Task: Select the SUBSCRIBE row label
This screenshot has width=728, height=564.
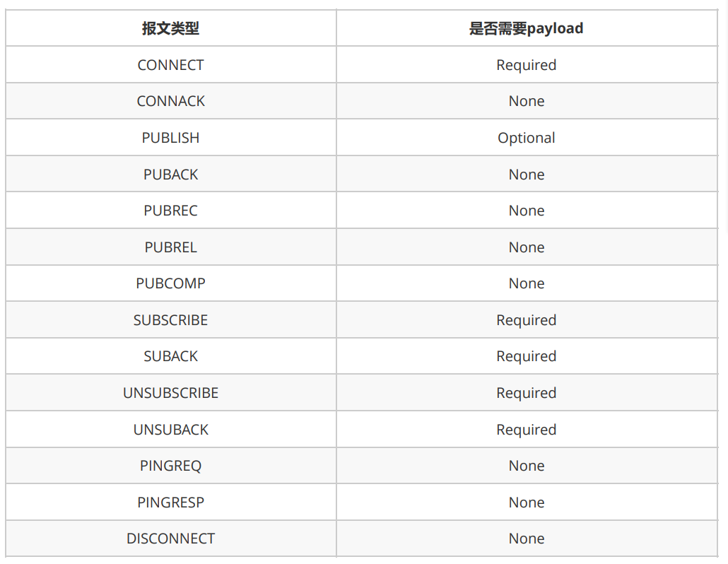Action: pyautogui.click(x=170, y=320)
